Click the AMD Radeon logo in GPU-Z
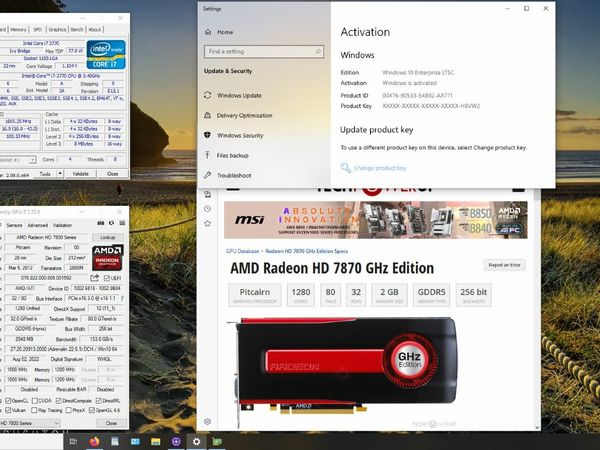The image size is (600, 450). point(108,258)
